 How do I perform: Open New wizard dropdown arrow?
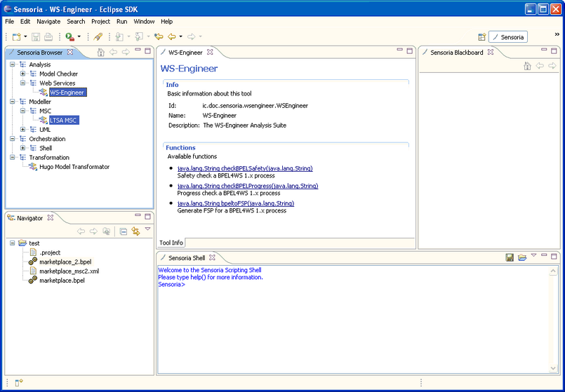click(25, 36)
